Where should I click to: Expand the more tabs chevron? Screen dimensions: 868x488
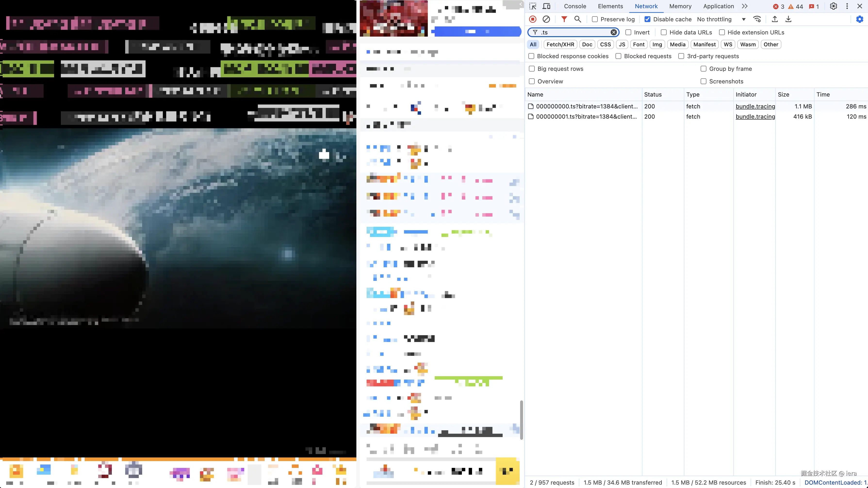745,6
